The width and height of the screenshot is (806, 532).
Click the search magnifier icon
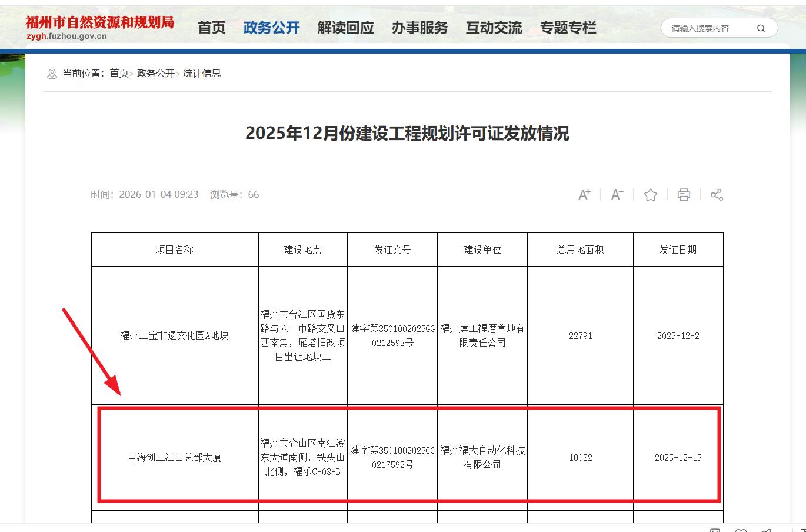point(761,28)
